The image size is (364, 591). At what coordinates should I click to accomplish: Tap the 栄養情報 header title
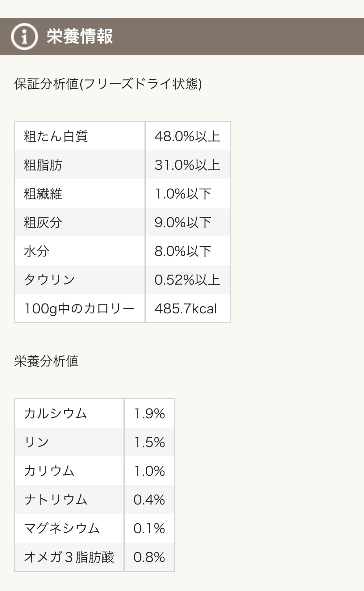click(x=80, y=36)
